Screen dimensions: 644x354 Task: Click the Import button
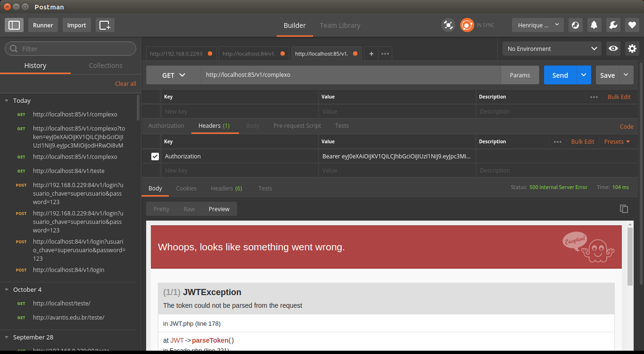coord(76,25)
